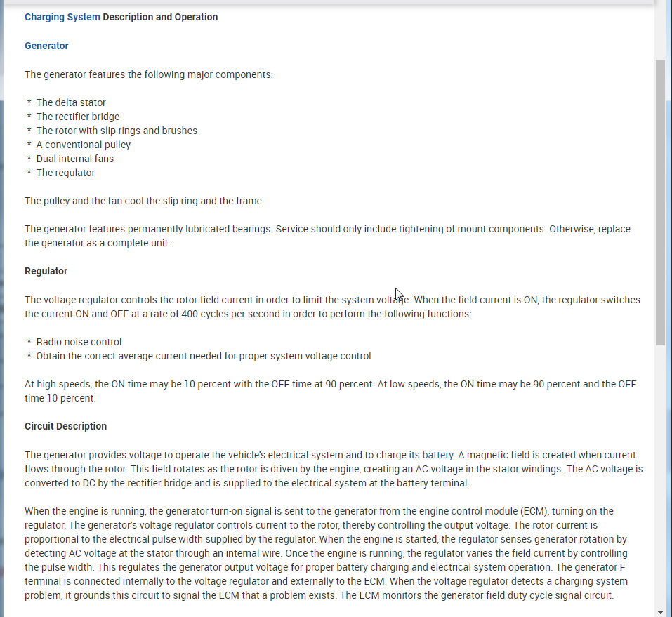The image size is (672, 617).
Task: Select the Dual internal fans bullet
Action: coord(74,159)
